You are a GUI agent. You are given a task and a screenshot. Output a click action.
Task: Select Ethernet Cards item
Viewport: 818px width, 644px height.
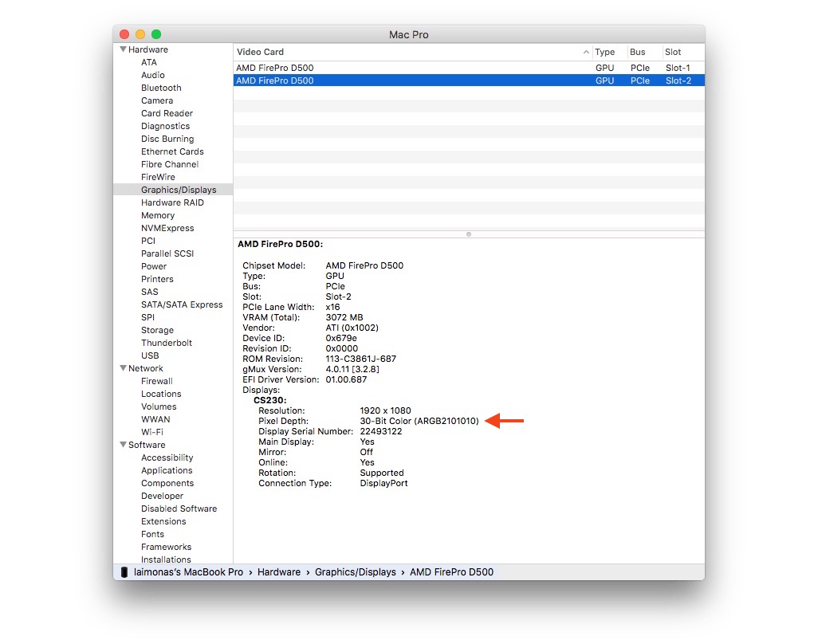(172, 151)
